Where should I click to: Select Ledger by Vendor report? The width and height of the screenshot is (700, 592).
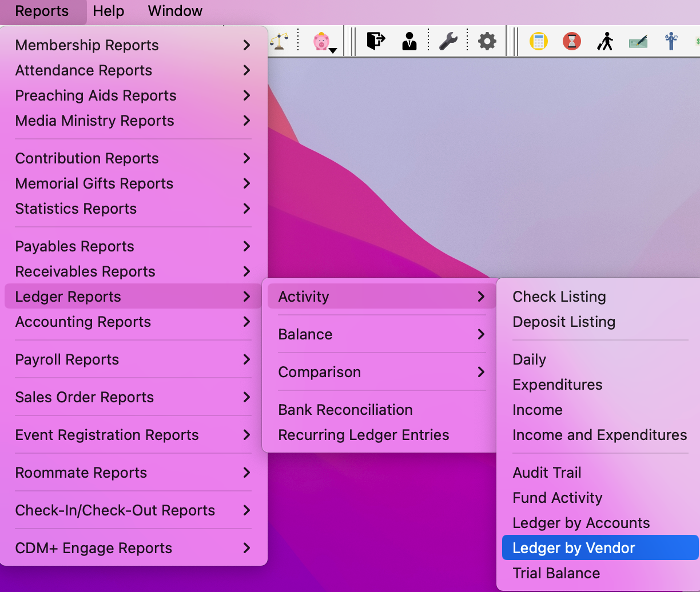click(x=574, y=548)
